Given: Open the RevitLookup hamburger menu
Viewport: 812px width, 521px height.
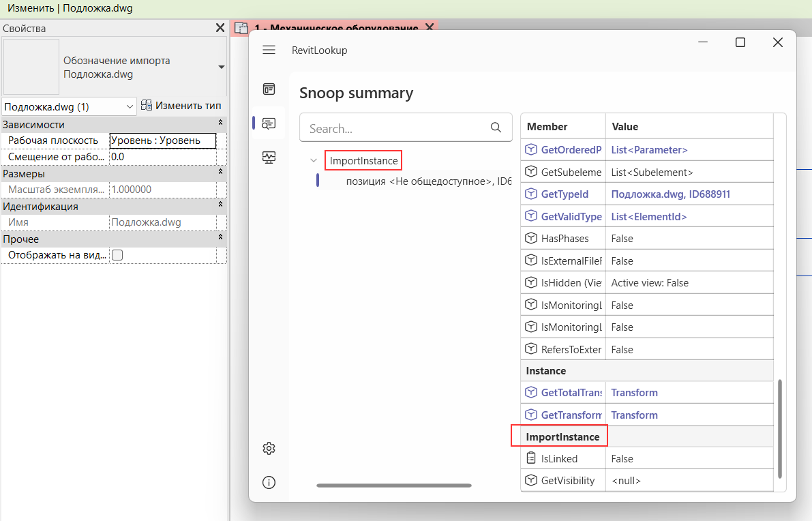Looking at the screenshot, I should pyautogui.click(x=269, y=50).
